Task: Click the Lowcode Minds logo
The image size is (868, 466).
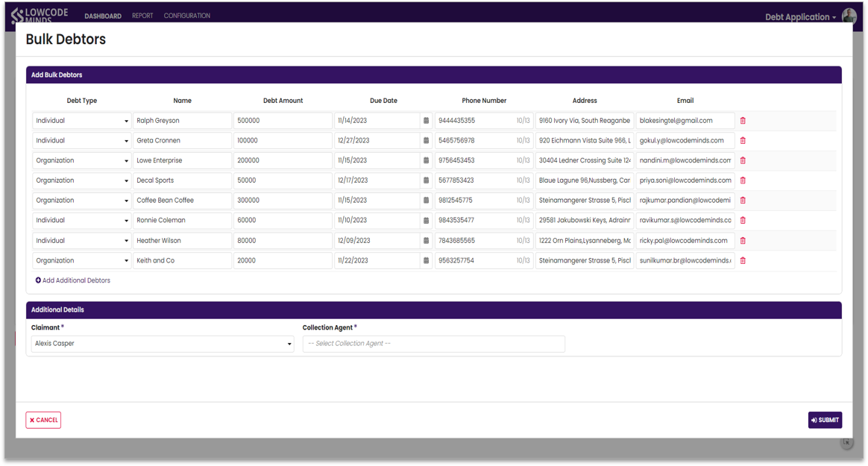Action: pos(40,16)
